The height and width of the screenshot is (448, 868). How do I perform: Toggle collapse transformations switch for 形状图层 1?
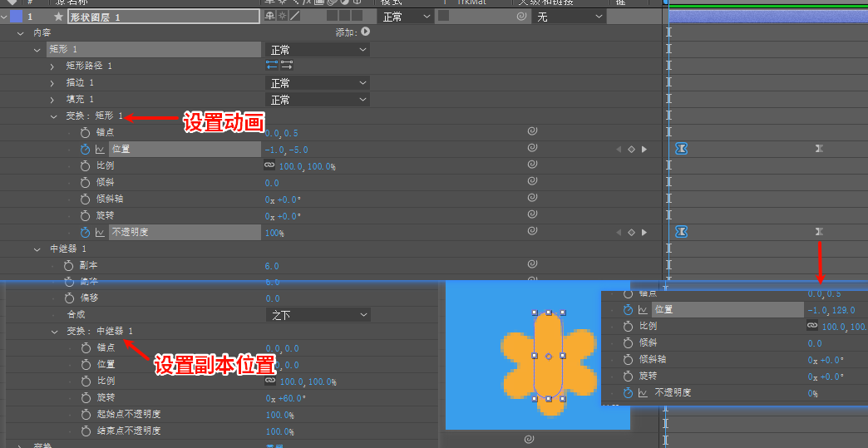point(282,16)
